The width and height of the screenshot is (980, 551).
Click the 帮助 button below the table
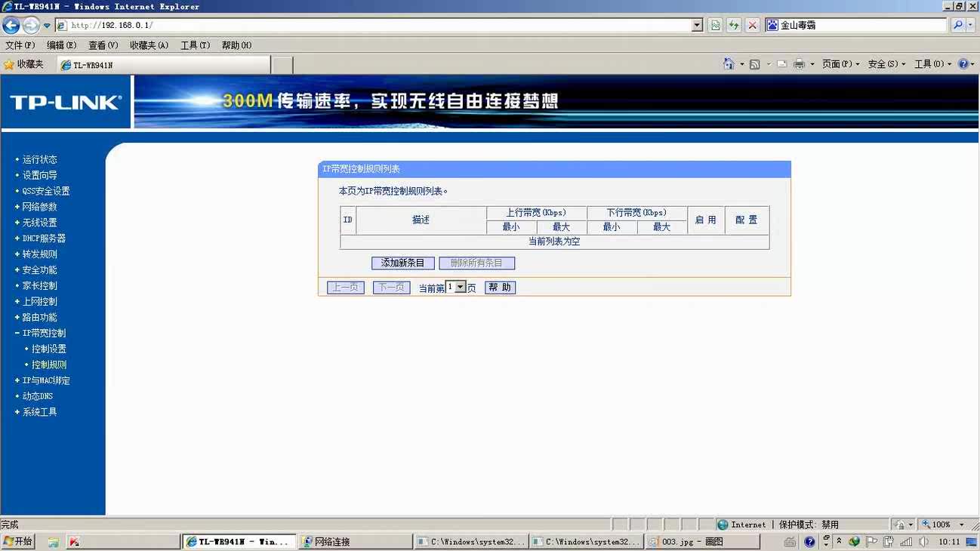click(500, 288)
